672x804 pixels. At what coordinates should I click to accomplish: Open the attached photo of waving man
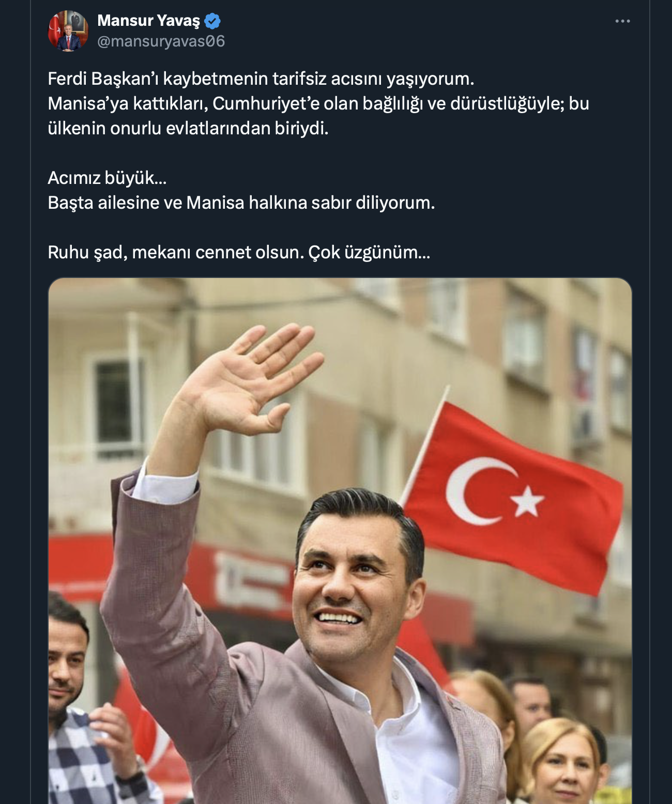coord(340,540)
